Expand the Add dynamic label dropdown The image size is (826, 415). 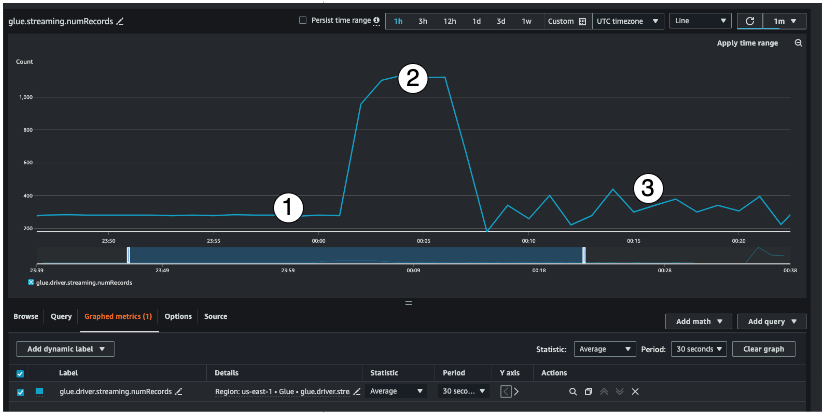[x=66, y=349]
